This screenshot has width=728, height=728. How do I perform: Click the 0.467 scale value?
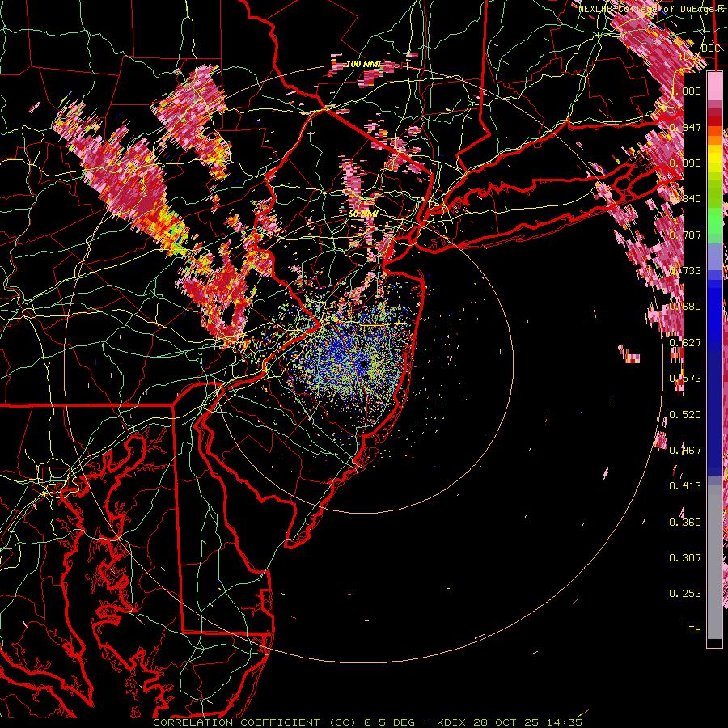coord(685,450)
